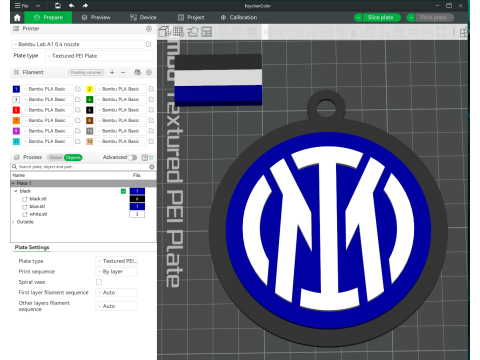Open the Calibration tab
480x360 pixels.
[239, 17]
